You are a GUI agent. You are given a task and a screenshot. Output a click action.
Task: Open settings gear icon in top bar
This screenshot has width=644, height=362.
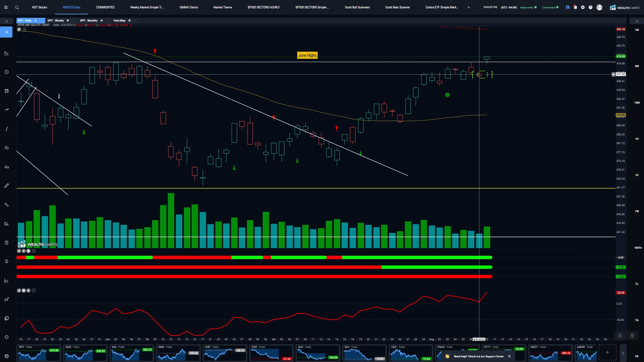coord(583,7)
